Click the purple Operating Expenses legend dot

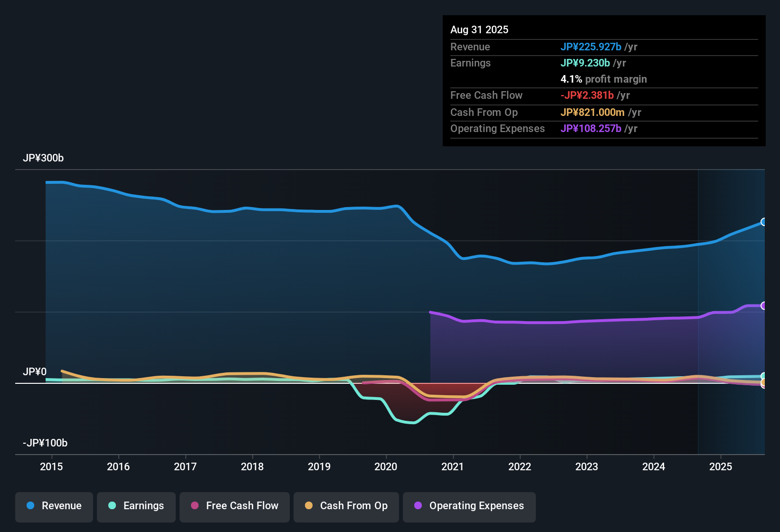coord(418,506)
